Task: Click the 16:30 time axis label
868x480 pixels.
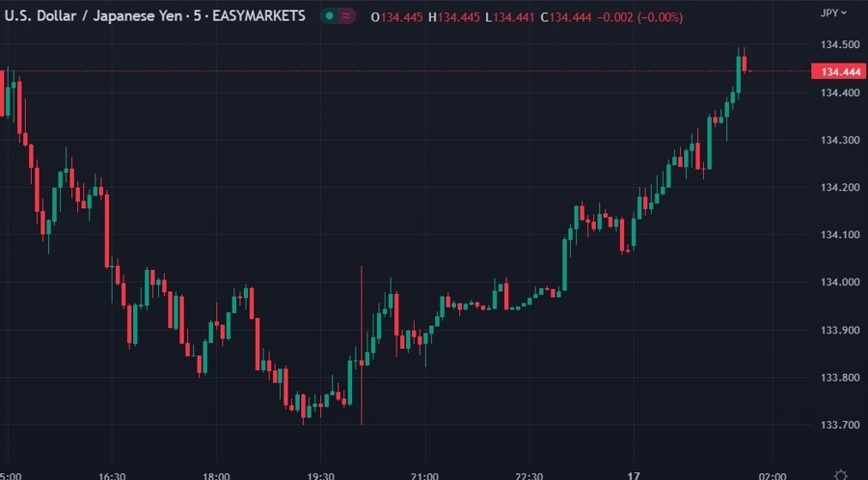Action: click(x=112, y=475)
